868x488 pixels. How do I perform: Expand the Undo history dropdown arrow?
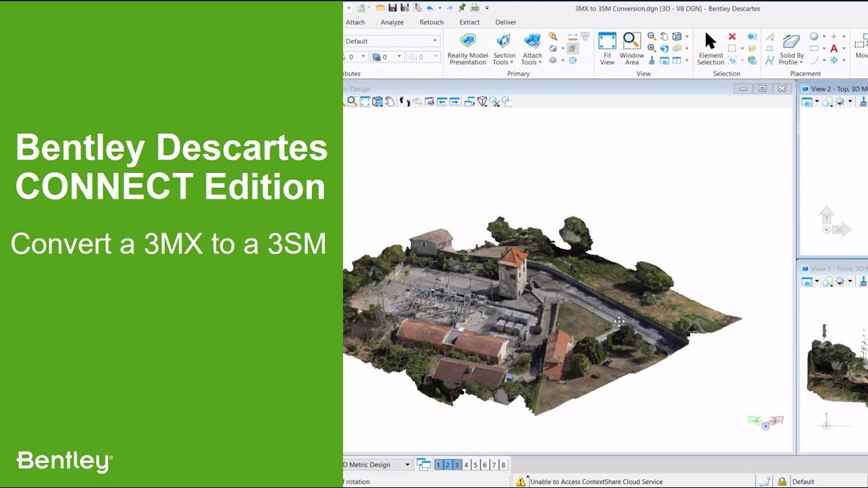[439, 8]
